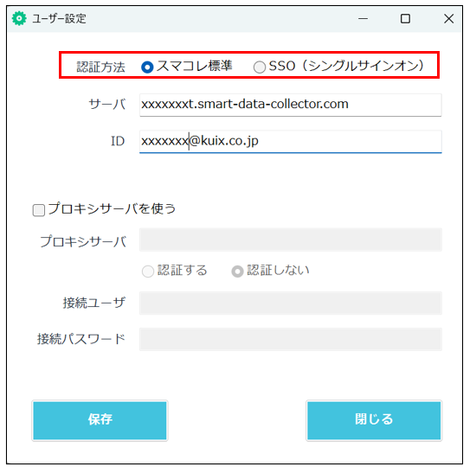The height and width of the screenshot is (473, 476).
Task: Click the プロキシサーバ address field
Action: pos(291,240)
